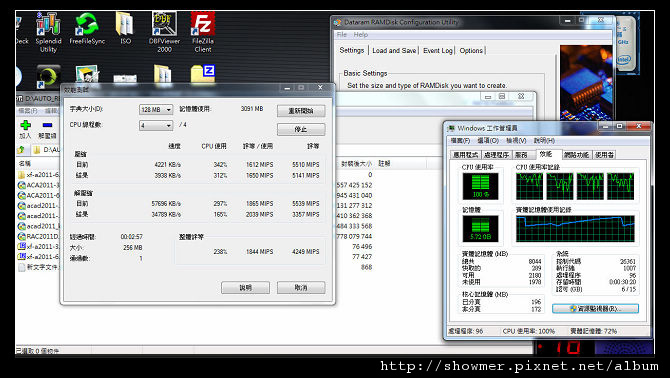Click the Dataram RAMDisk title bar icon
This screenshot has width=670, height=378.
click(338, 22)
